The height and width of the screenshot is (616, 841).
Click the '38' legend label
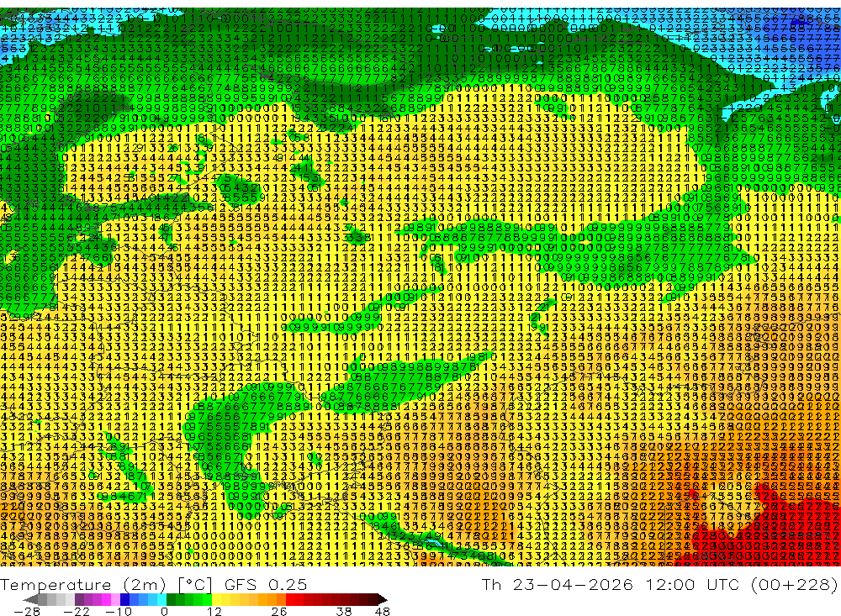pyautogui.click(x=344, y=611)
